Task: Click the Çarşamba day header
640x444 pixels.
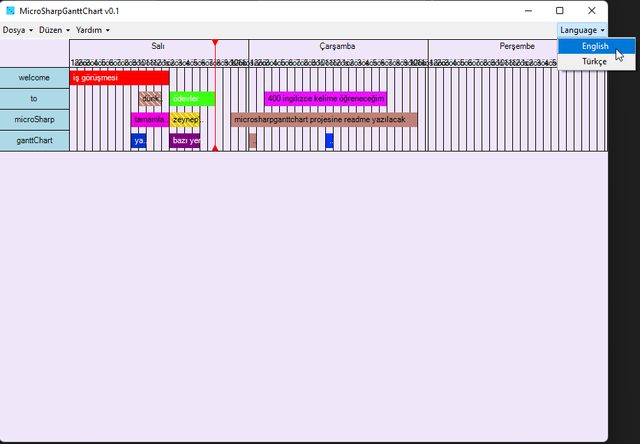Action: tap(337, 47)
